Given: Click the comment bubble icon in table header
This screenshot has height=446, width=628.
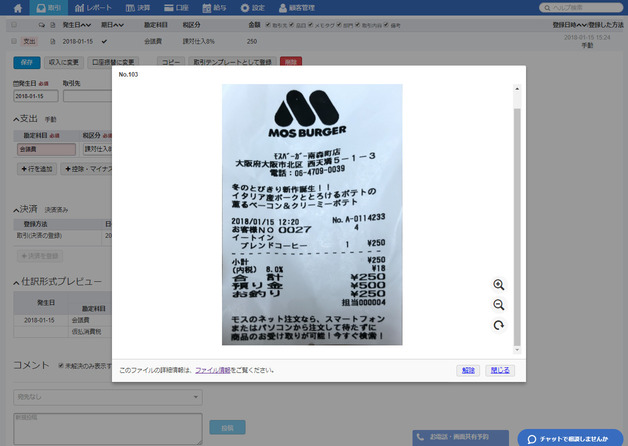Looking at the screenshot, I should [41, 25].
